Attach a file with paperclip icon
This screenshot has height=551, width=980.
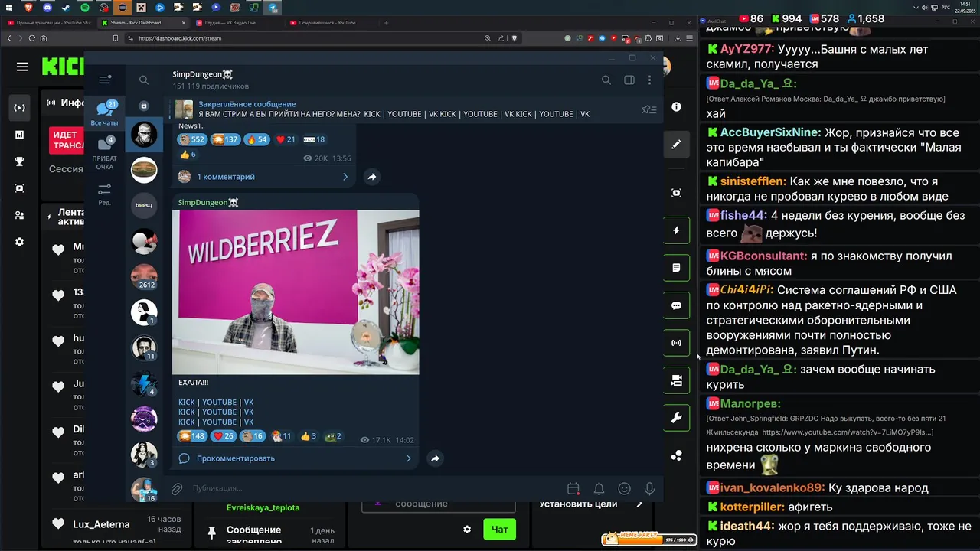pos(177,488)
